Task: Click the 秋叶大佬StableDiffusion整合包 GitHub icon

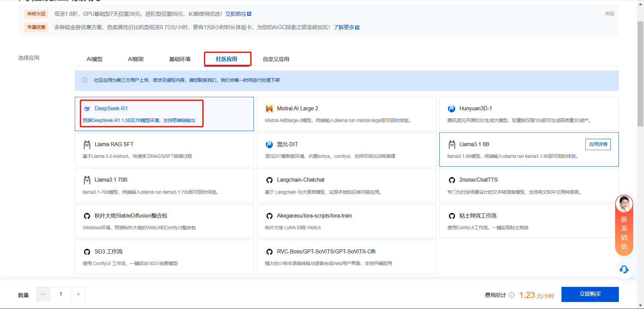Action: click(x=87, y=216)
